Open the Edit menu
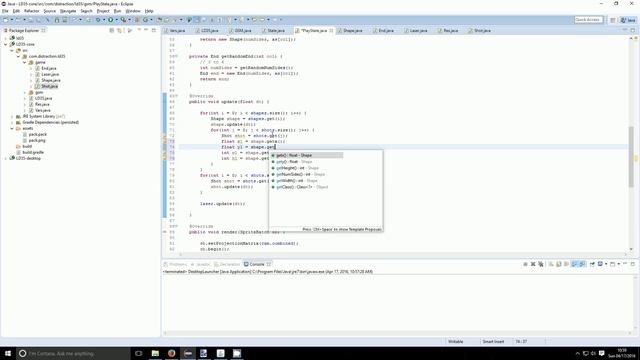The image size is (640, 360). pyautogui.click(x=16, y=11)
